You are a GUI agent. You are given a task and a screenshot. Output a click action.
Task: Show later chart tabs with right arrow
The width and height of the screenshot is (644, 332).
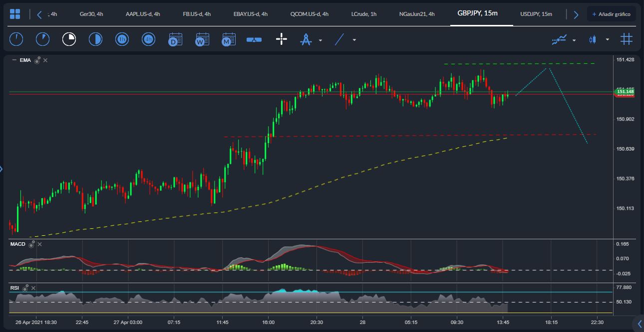point(576,14)
